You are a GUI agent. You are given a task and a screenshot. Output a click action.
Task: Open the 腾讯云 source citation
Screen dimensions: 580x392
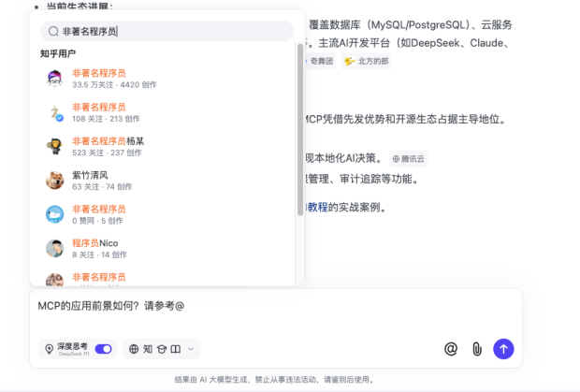click(409, 159)
